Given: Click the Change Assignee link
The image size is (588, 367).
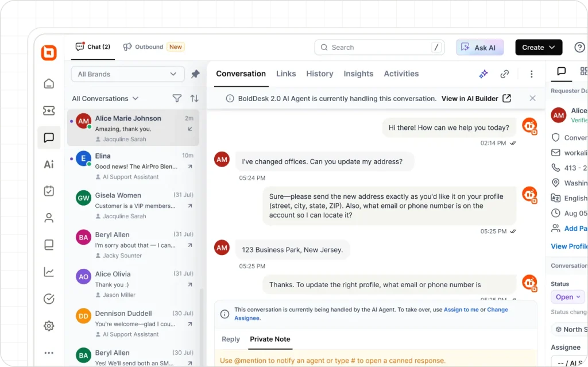Looking at the screenshot, I should coord(372,314).
